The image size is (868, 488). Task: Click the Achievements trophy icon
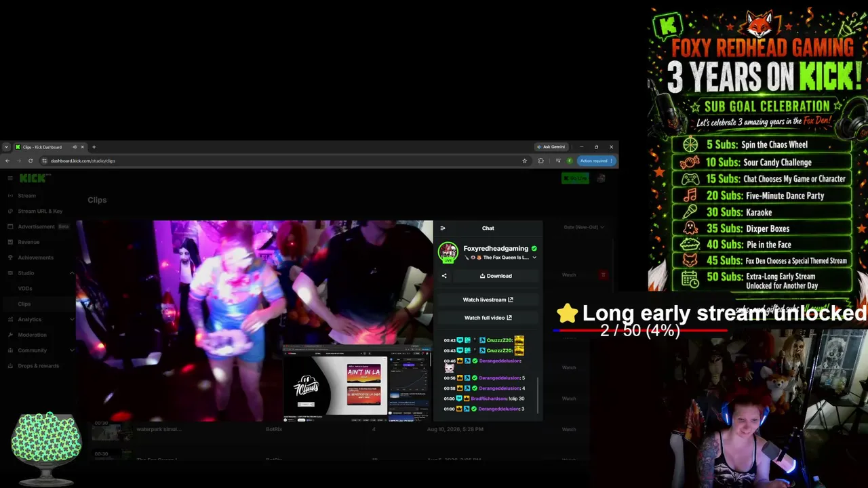(x=10, y=258)
